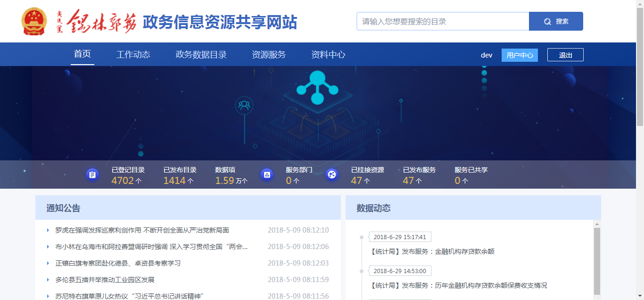Viewport: 644px width, 300px height.
Task: Open the 工作动态 menu item
Action: 133,55
